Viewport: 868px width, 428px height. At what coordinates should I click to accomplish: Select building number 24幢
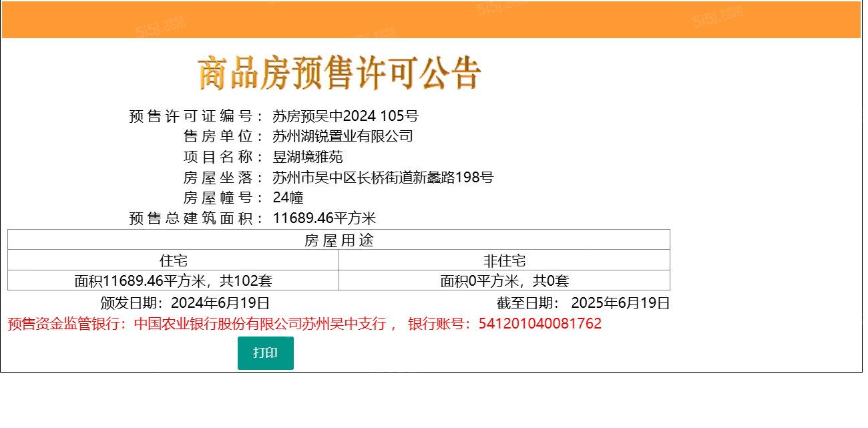(x=288, y=198)
